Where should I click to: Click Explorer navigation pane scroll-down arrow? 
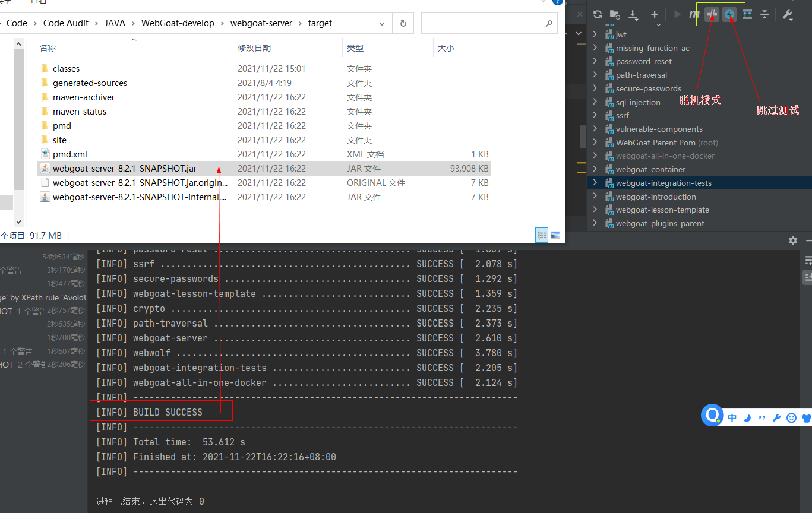[18, 221]
